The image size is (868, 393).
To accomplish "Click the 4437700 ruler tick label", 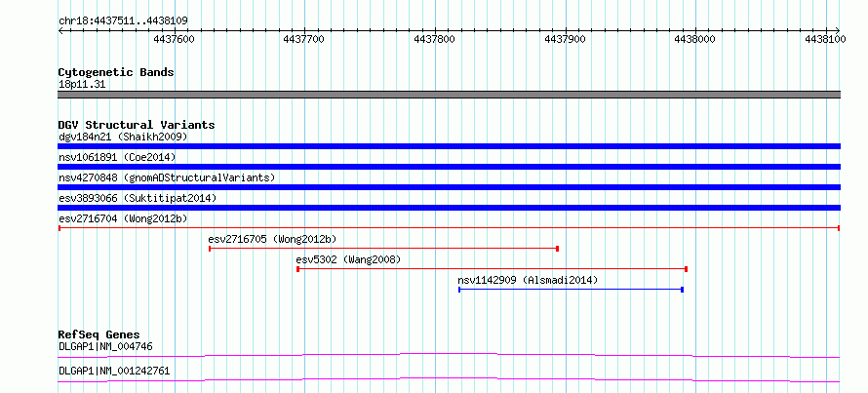I will [x=304, y=40].
